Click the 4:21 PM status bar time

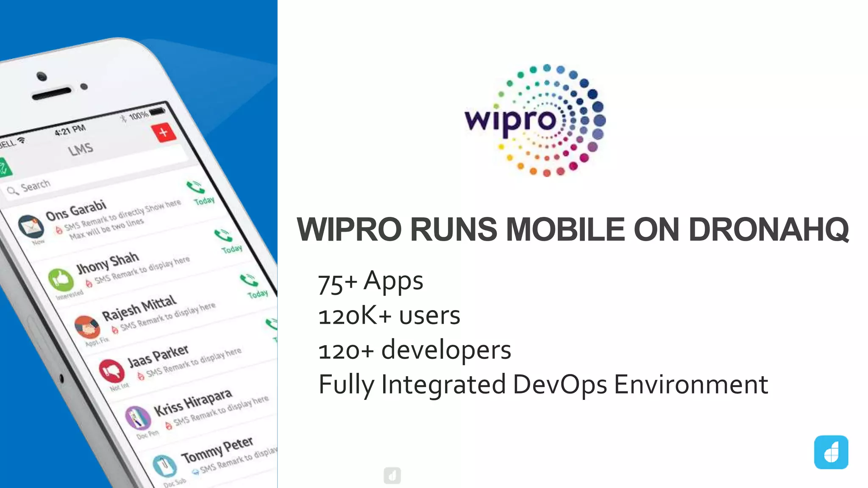pyautogui.click(x=70, y=130)
